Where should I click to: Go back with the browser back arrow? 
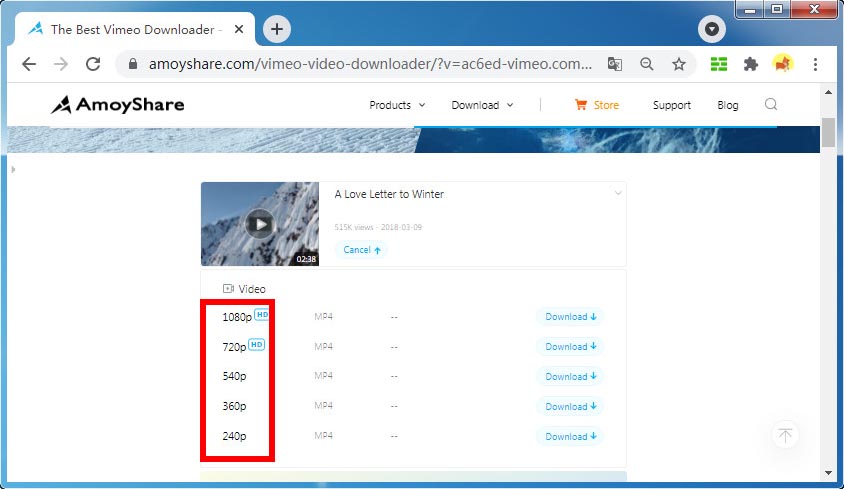point(29,64)
